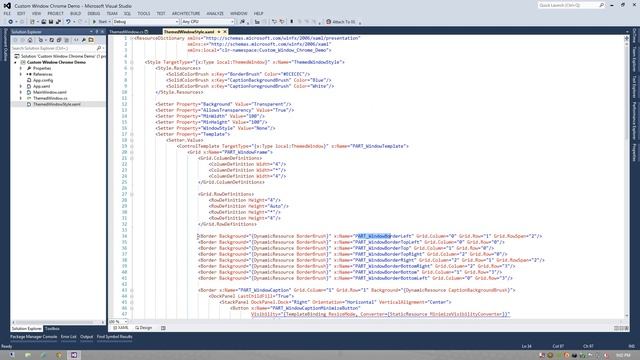Screen dimensions: 640x360
Task: Click Solution Explorer horizontal scrollbar
Action: (x=58, y=322)
